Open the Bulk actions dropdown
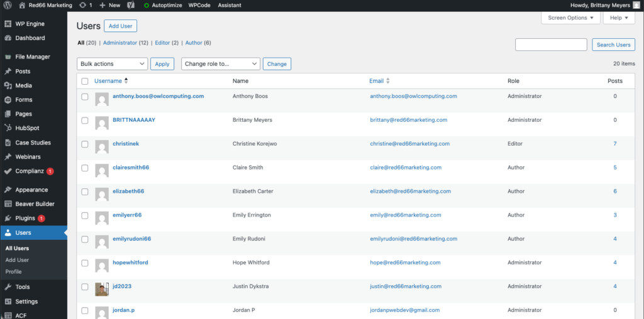 click(112, 64)
